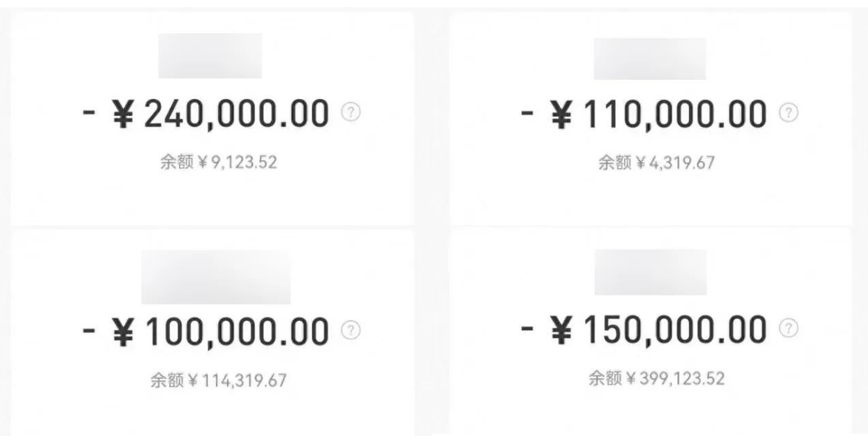Click the blurred name above ¥150,000.00
868x441 pixels.
(x=650, y=272)
